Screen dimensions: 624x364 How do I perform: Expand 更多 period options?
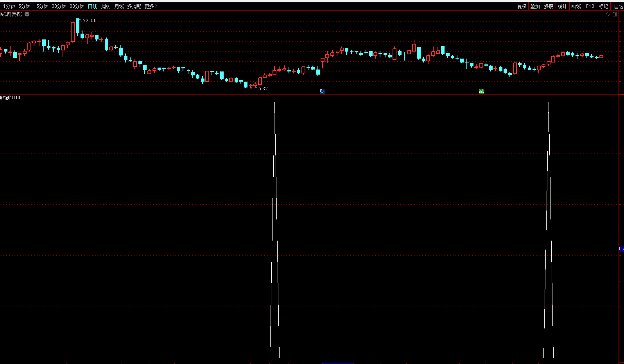[x=151, y=6]
